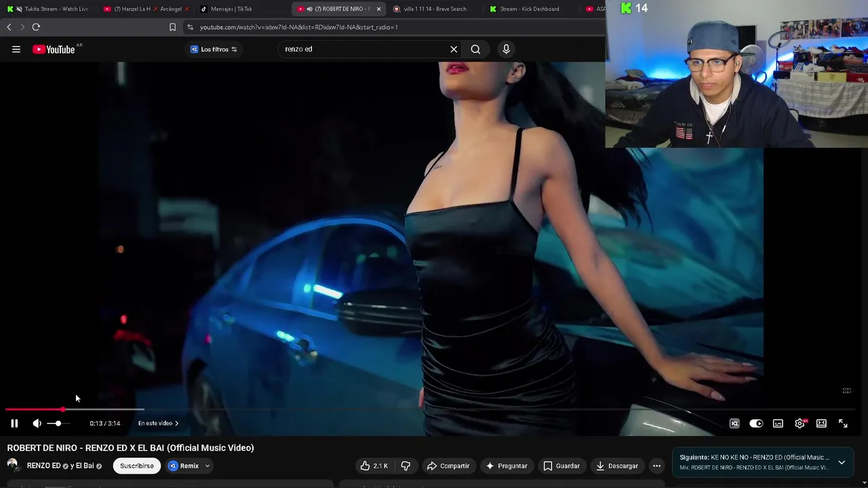Click the IQ icon in player controls

pyautogui.click(x=734, y=424)
